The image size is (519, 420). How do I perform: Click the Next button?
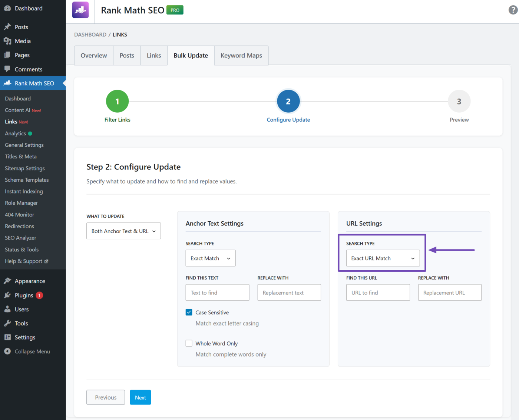click(140, 397)
